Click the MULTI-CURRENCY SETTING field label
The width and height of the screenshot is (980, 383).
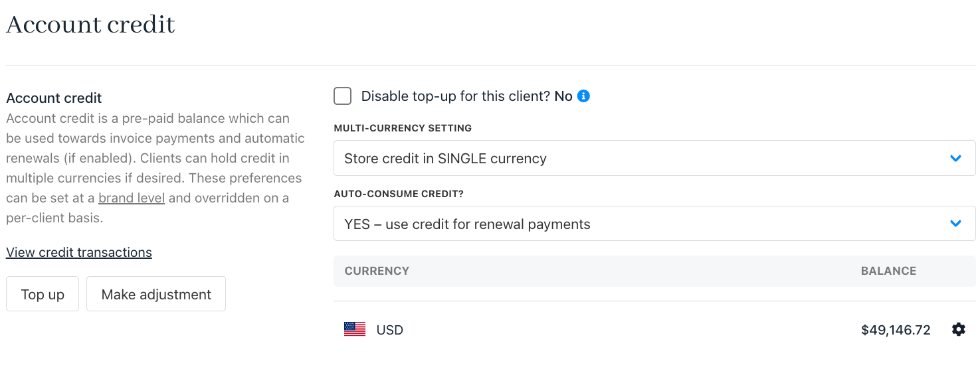pos(403,128)
